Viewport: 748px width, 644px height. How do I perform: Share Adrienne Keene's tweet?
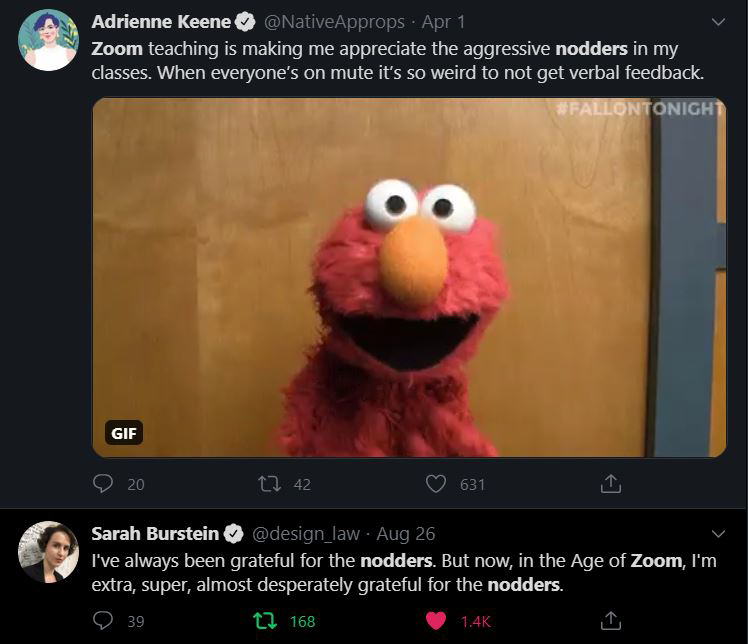coord(610,483)
